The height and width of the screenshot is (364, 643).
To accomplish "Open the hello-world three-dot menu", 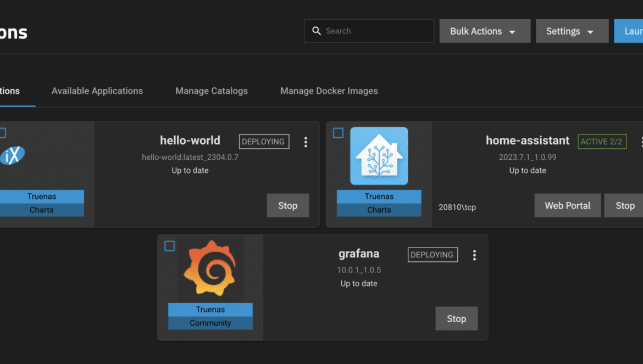I will pyautogui.click(x=306, y=142).
